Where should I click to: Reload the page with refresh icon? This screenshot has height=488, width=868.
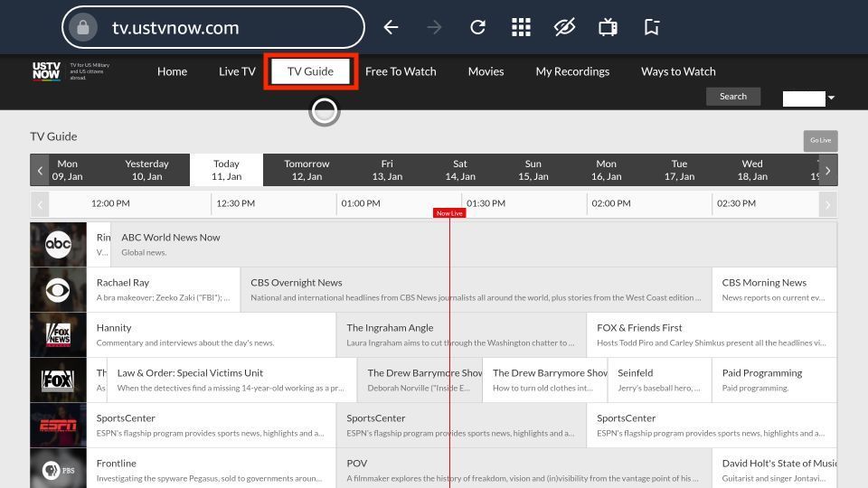(x=477, y=27)
